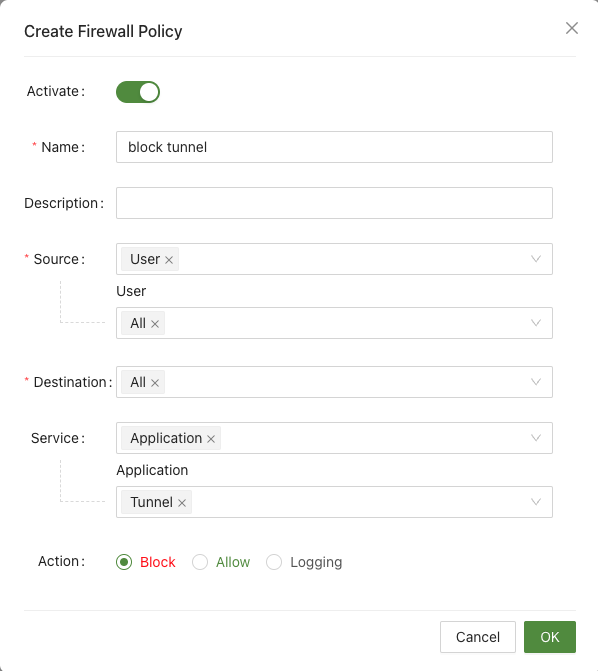Close the Create Firewall Policy dialog
598x671 pixels.
click(572, 28)
